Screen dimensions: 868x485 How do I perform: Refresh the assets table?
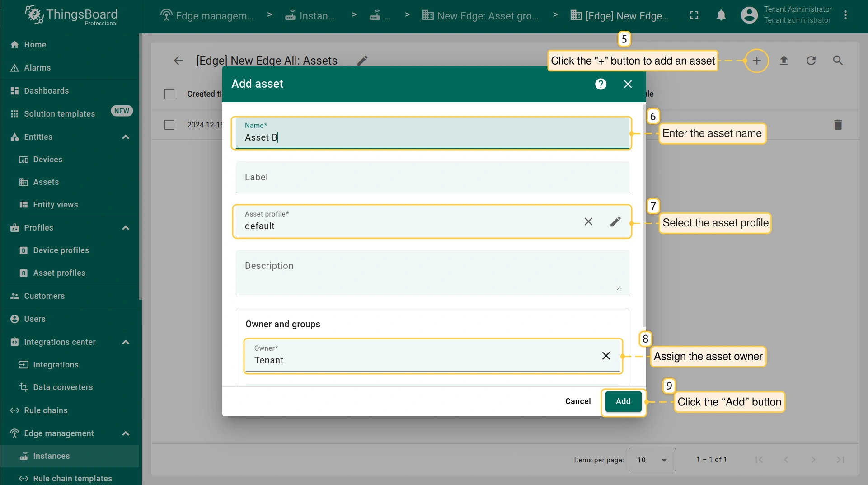(811, 61)
